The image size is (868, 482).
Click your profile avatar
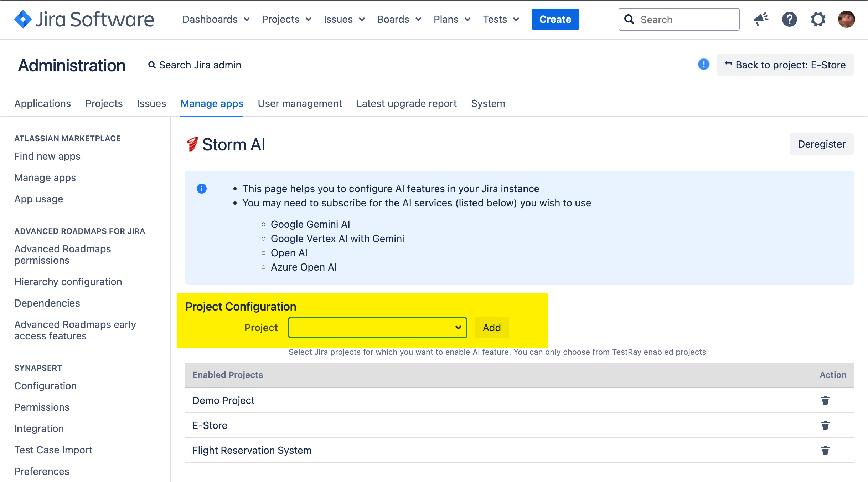point(847,20)
